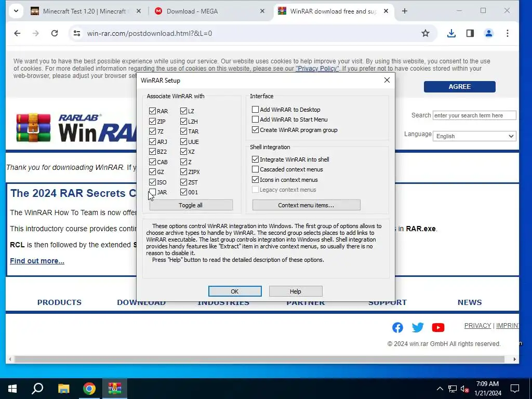
Task: Bookmark this page with the star icon
Action: [x=425, y=33]
